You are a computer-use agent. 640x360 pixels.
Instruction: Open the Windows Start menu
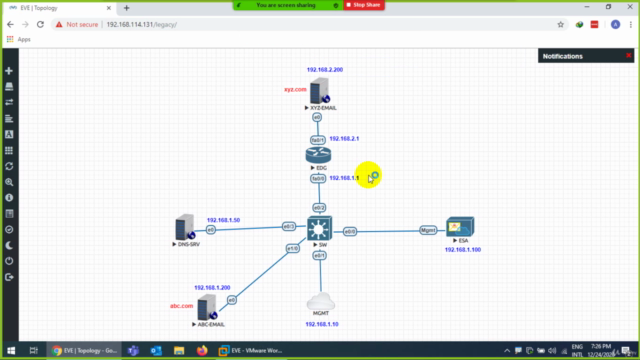11,350
